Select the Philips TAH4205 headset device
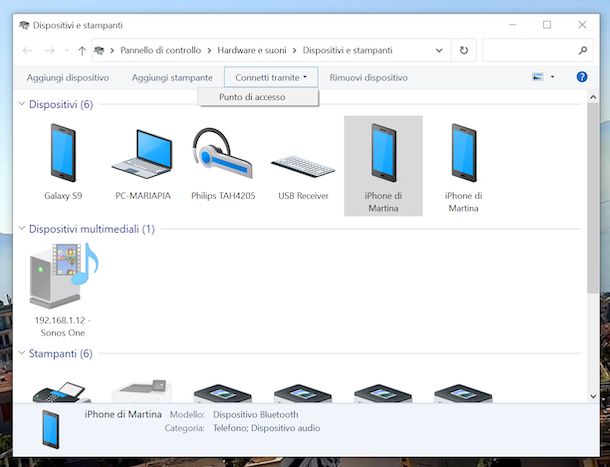The width and height of the screenshot is (610, 467). [223, 162]
